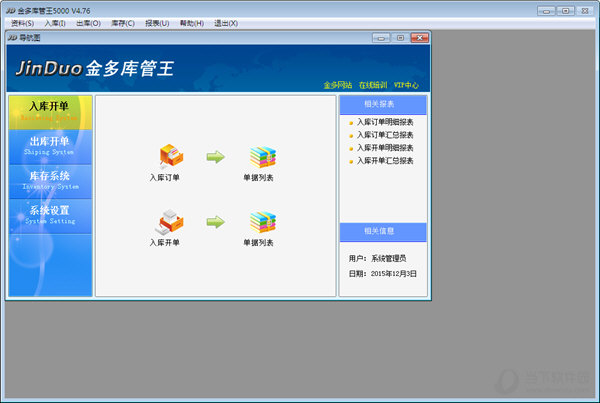Screen dimensions: 600x403
Task: Open 库存系统 Inventory System section
Action: tap(50, 180)
